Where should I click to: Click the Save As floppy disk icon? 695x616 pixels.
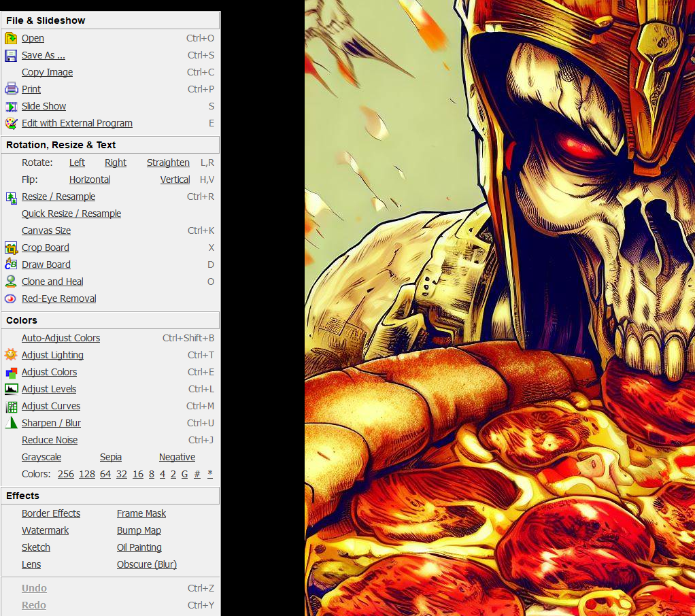(11, 55)
